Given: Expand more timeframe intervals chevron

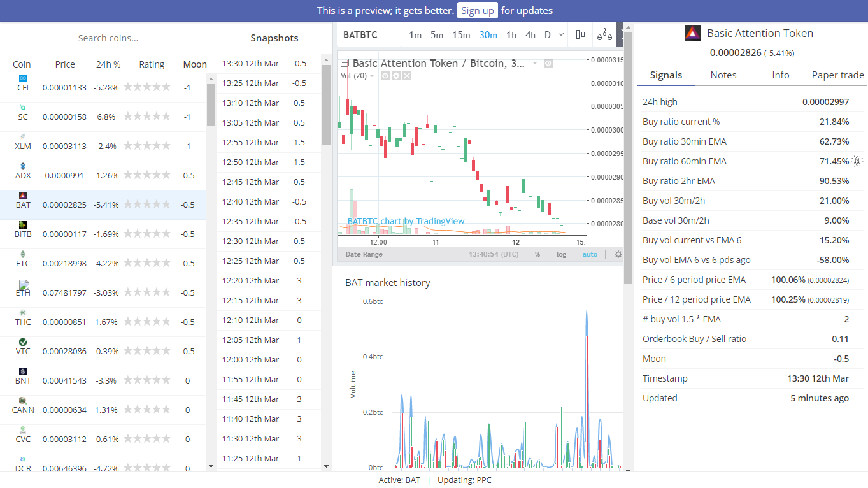Looking at the screenshot, I should (x=561, y=35).
